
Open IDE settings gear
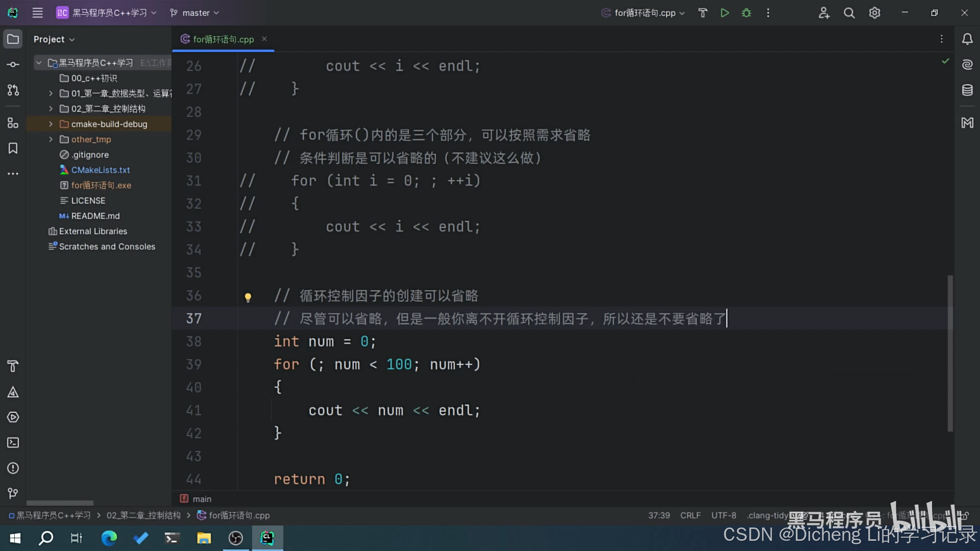[x=874, y=13]
